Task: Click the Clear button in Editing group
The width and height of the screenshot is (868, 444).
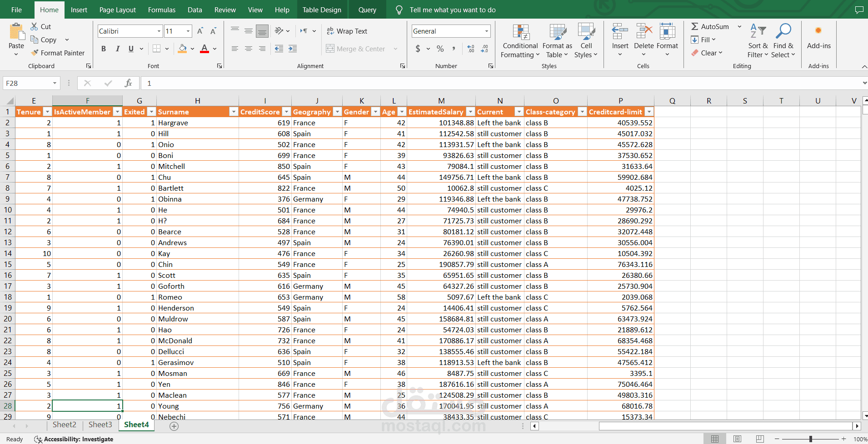Action: point(707,53)
